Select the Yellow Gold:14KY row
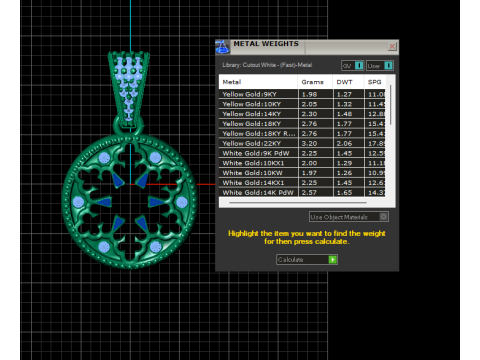This screenshot has width=480, height=360. point(302,114)
